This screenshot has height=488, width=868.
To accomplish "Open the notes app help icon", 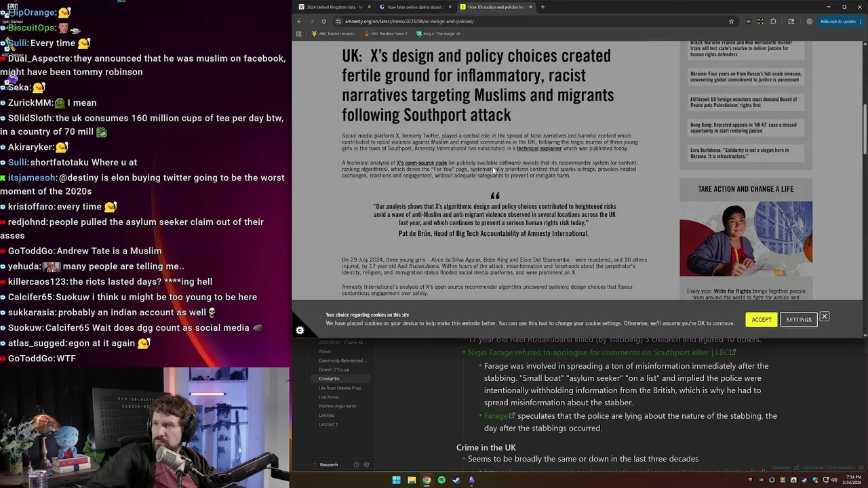I will [x=356, y=465].
